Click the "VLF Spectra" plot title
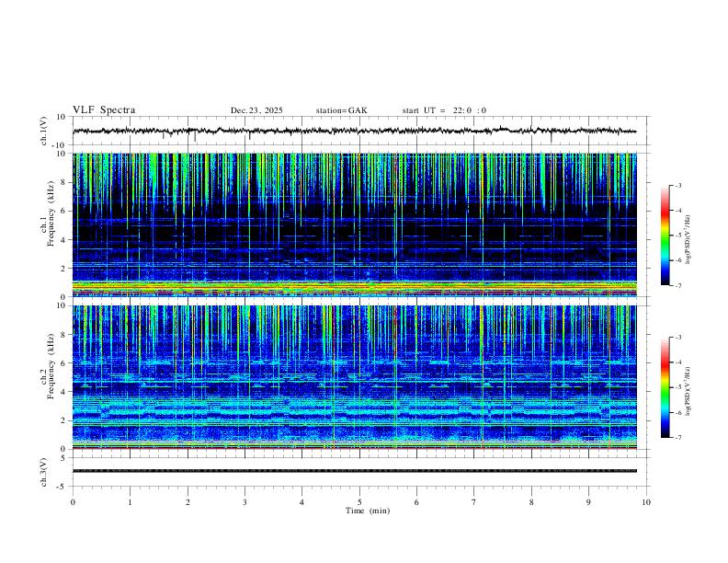Viewport: 728px width, 563px height. (x=104, y=110)
